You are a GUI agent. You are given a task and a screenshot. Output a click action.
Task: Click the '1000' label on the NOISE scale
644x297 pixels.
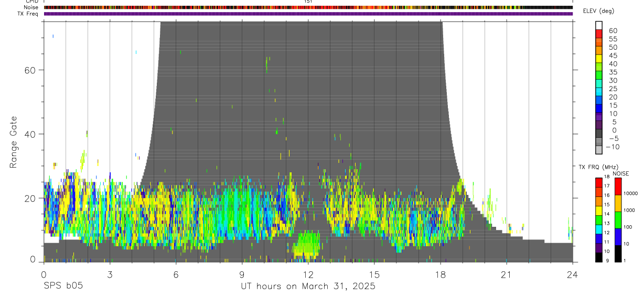pyautogui.click(x=630, y=210)
